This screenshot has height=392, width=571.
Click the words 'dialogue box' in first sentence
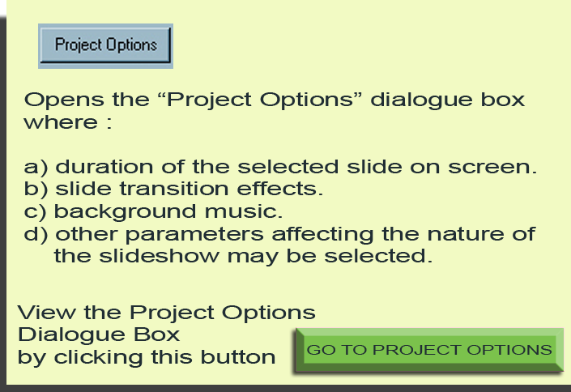(448, 100)
